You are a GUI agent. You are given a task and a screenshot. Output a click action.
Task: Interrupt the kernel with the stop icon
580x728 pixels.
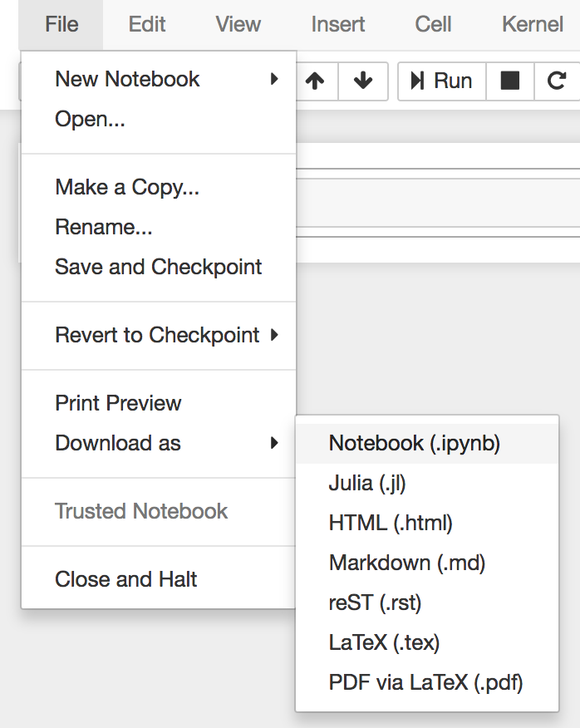coord(509,81)
